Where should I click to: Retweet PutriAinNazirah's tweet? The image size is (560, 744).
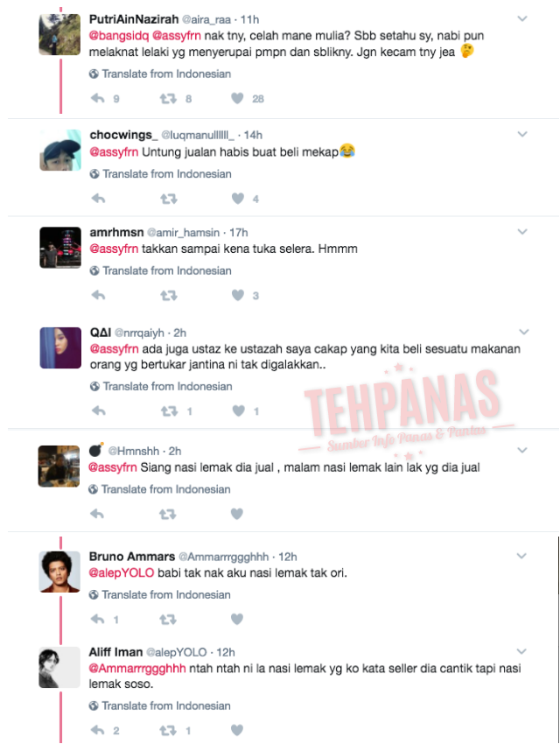tap(168, 98)
